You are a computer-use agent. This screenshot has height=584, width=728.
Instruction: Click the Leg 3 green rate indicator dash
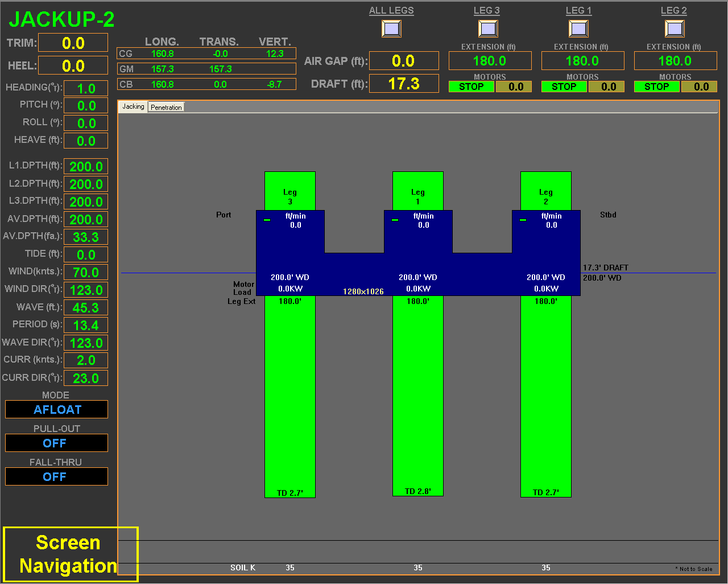click(267, 220)
